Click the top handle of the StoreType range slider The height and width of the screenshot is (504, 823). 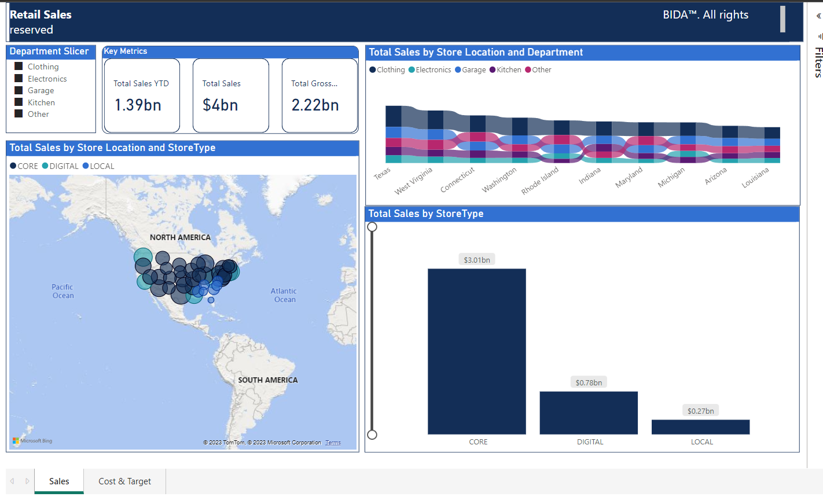(x=372, y=227)
